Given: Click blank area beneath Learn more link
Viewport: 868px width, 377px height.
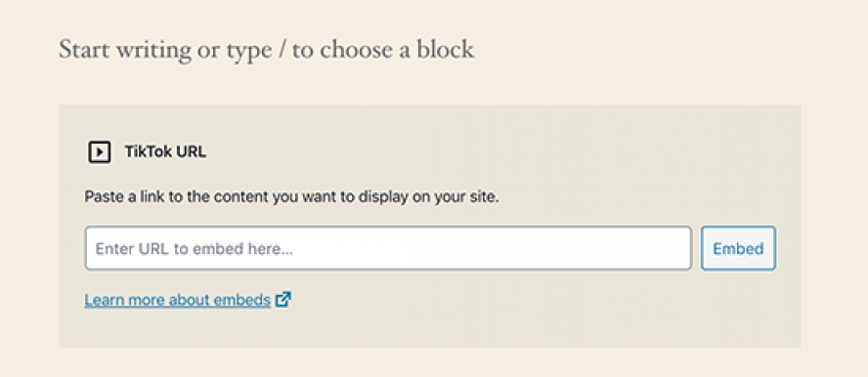Looking at the screenshot, I should pyautogui.click(x=177, y=329).
